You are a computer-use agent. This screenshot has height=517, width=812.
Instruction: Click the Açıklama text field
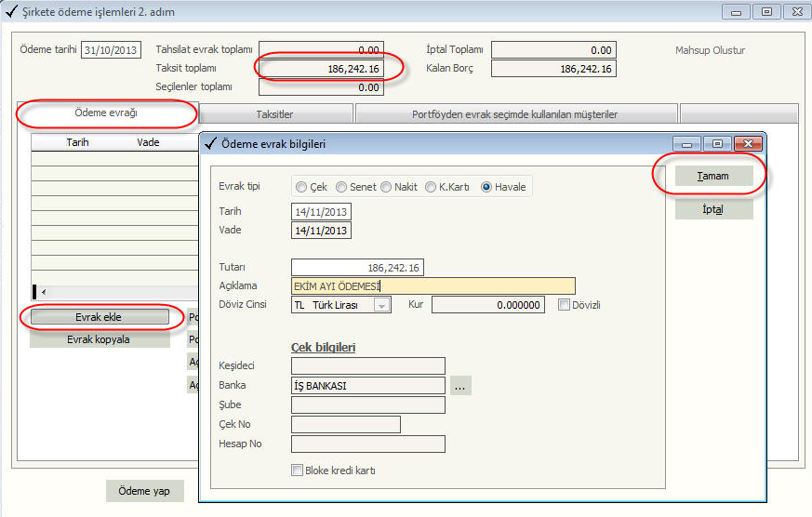click(x=433, y=286)
